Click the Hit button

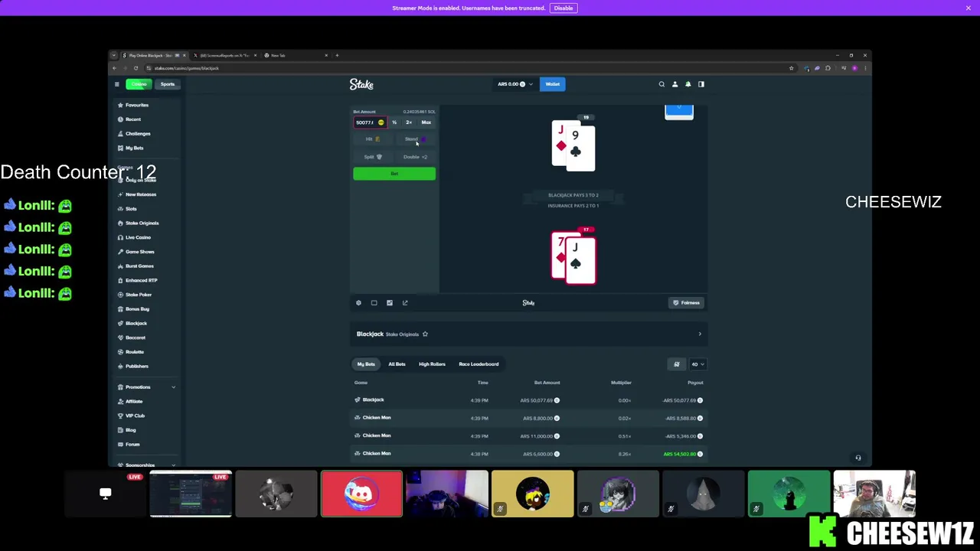pyautogui.click(x=373, y=139)
